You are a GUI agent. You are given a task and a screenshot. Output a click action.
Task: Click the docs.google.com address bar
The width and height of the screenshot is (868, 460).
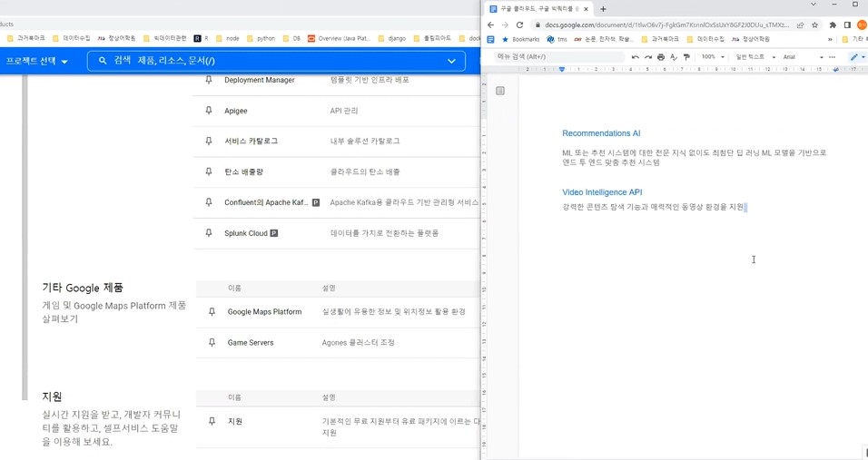coord(667,24)
